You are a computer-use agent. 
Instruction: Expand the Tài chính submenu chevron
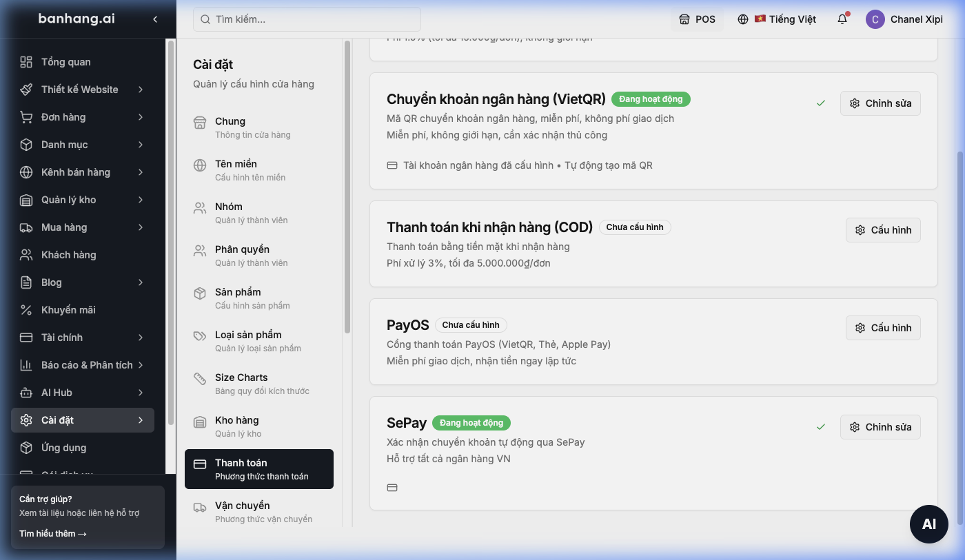pyautogui.click(x=141, y=338)
